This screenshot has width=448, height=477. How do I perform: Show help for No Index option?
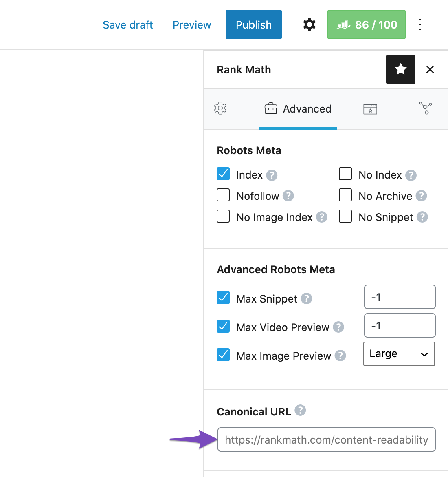411,175
